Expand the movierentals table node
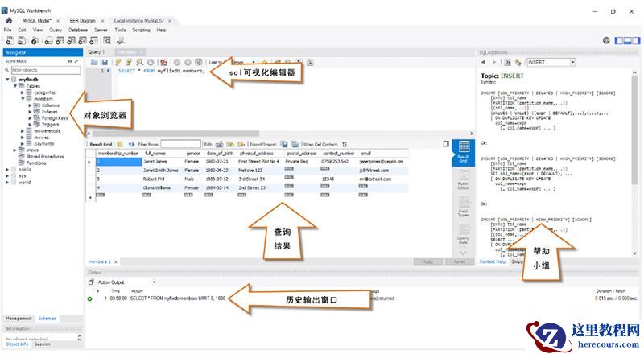Viewport: 644px width, 354px height. tap(23, 131)
